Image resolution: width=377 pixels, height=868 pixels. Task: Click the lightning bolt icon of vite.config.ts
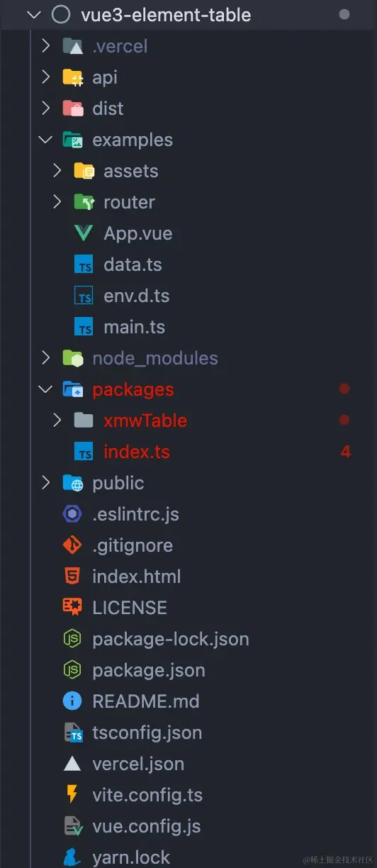72,795
